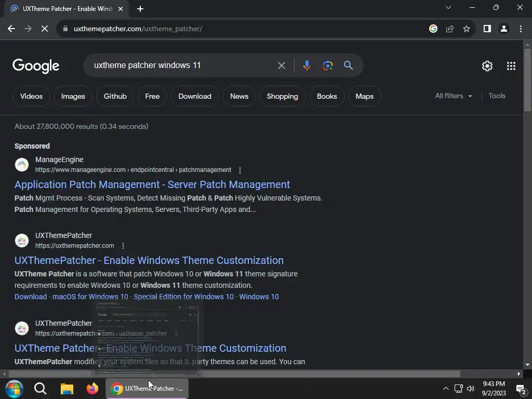Open Application Patch Management sponsored link
This screenshot has width=532, height=399.
point(152,184)
